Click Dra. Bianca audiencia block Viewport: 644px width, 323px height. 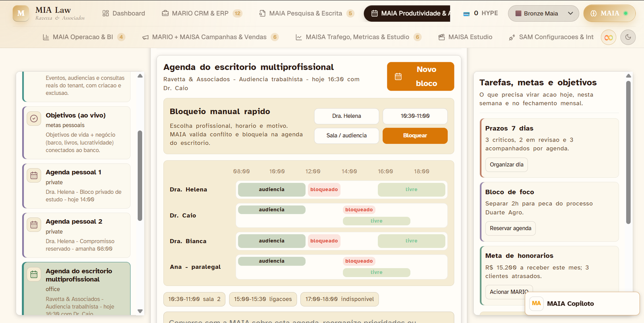tap(272, 241)
